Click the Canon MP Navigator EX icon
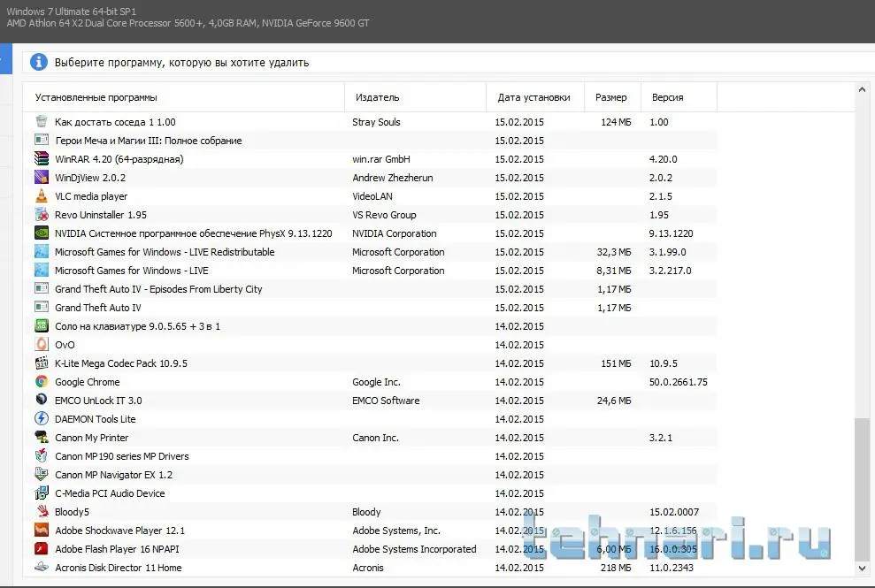 point(42,474)
